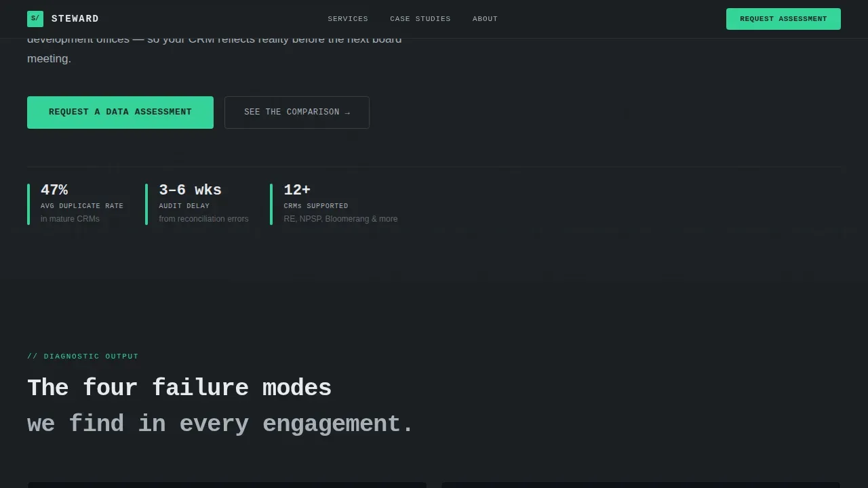Click Request a Data Assessment button
The image size is (868, 488).
click(120, 113)
